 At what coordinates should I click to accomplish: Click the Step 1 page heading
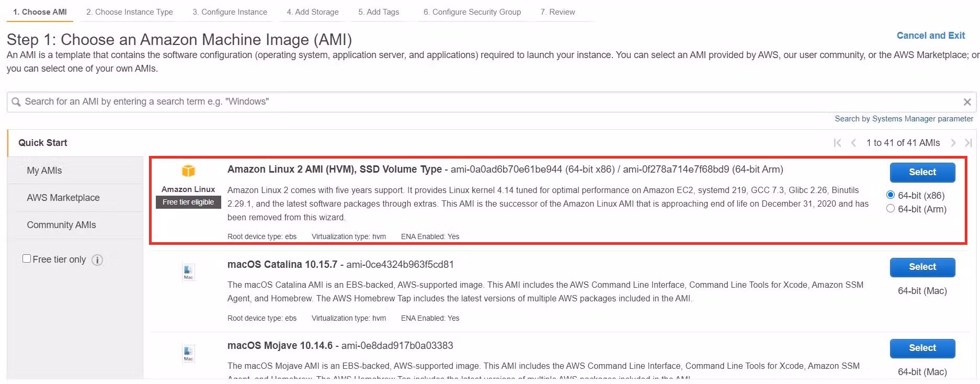[179, 40]
